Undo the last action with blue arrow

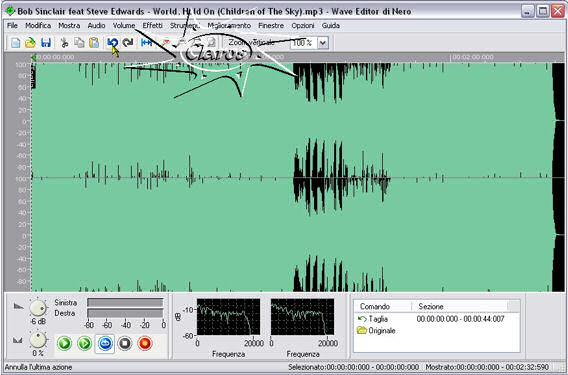pyautogui.click(x=112, y=43)
